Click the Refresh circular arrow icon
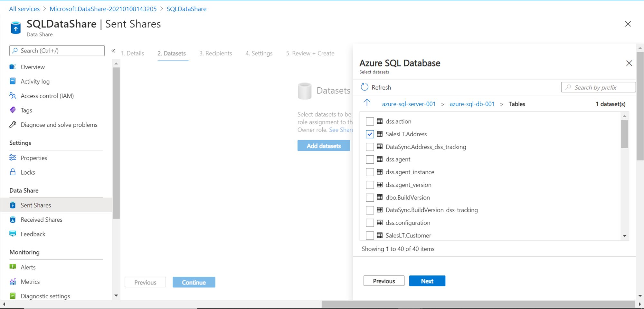 point(365,87)
